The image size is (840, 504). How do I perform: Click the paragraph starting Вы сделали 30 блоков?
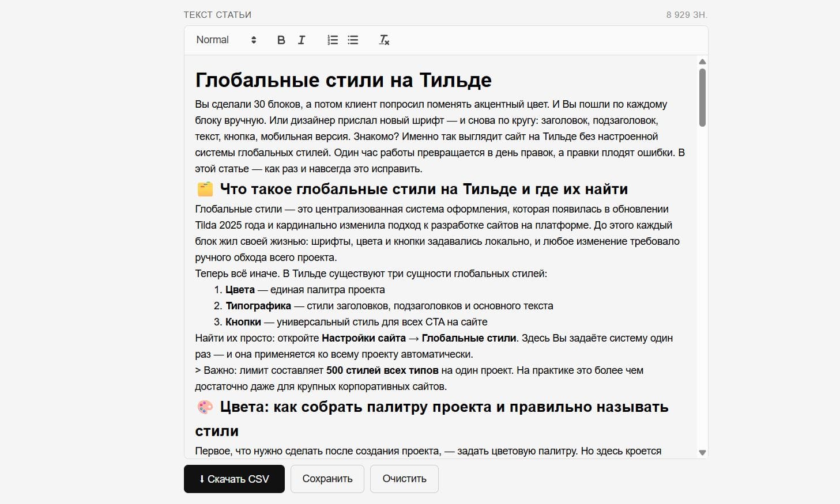[440, 137]
